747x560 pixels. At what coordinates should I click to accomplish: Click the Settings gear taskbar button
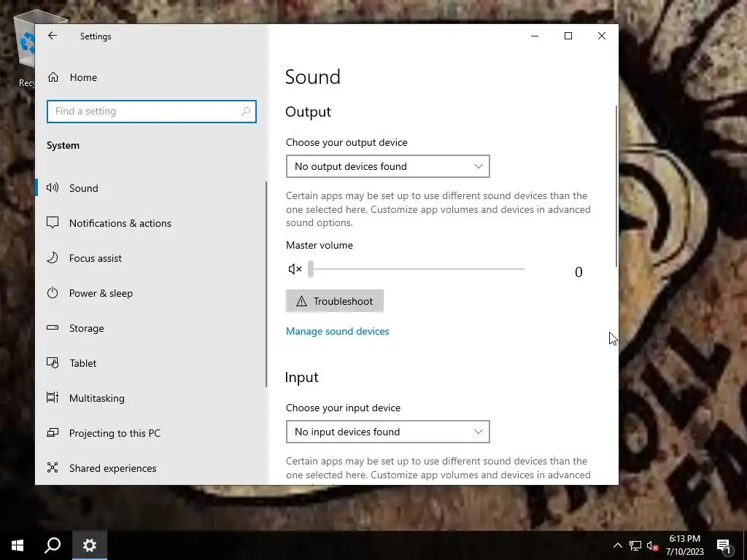[x=90, y=545]
